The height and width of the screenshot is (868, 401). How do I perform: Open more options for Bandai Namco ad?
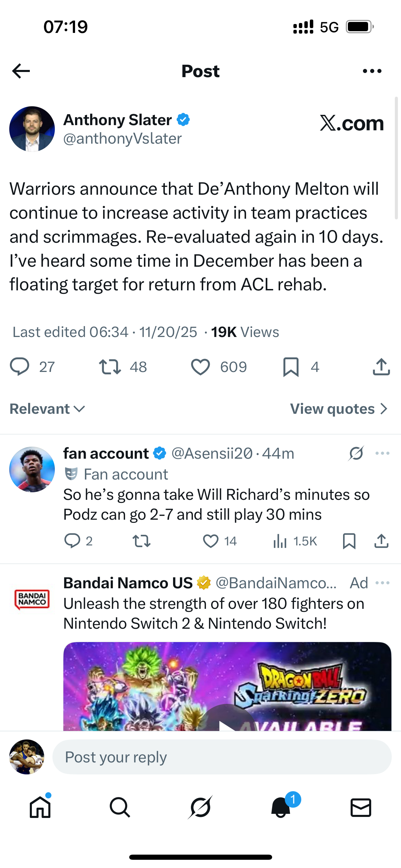tap(382, 583)
